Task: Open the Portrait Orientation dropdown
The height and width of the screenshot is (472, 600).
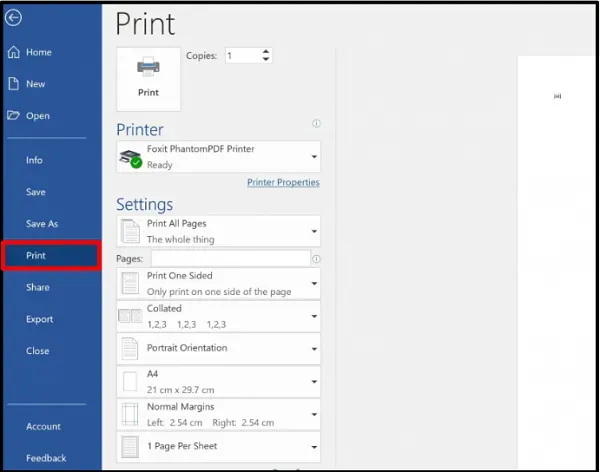Action: pyautogui.click(x=218, y=348)
